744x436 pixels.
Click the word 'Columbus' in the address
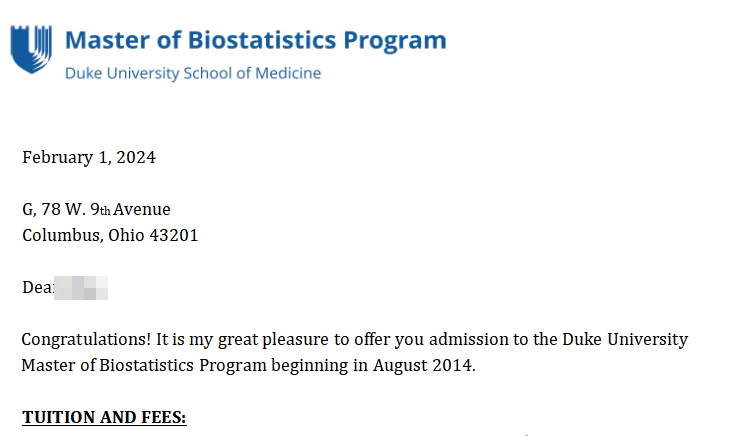pos(58,236)
